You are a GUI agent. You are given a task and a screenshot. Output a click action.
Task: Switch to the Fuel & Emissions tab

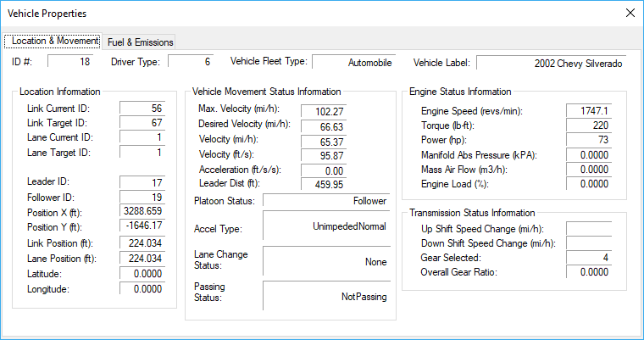click(x=140, y=42)
